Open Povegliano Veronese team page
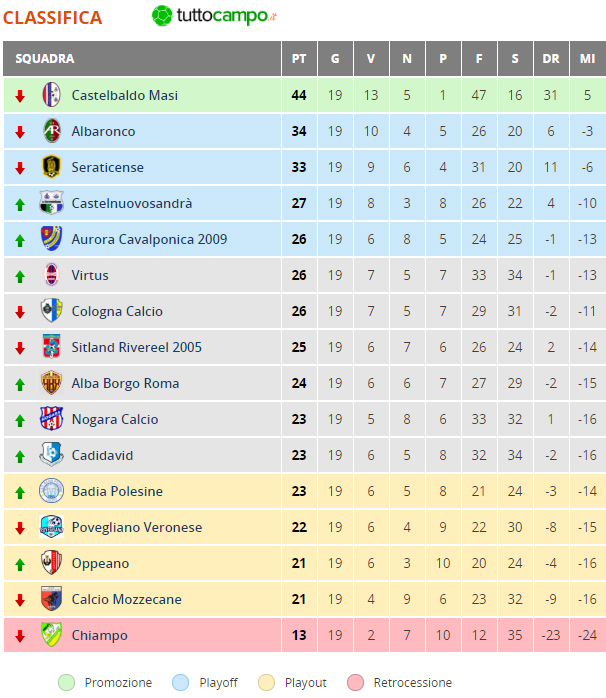606x698 pixels. [x=137, y=527]
